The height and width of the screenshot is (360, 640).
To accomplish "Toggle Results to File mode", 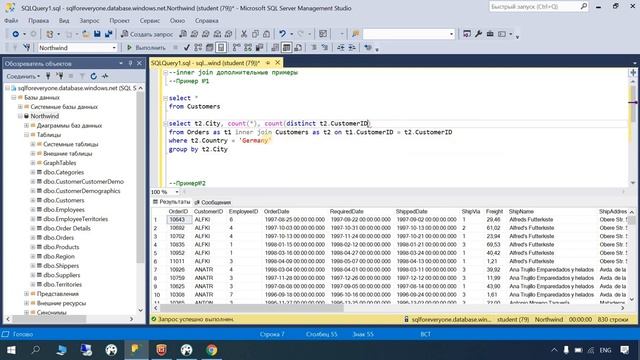I will pyautogui.click(x=298, y=48).
